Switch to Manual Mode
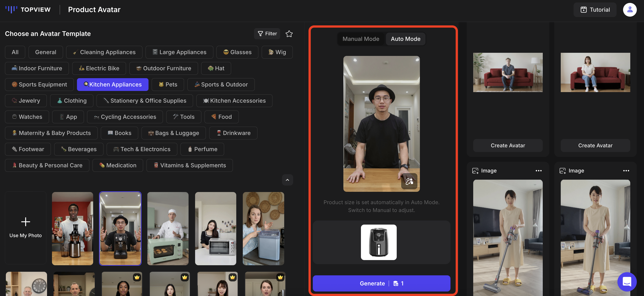The image size is (644, 296). click(360, 39)
